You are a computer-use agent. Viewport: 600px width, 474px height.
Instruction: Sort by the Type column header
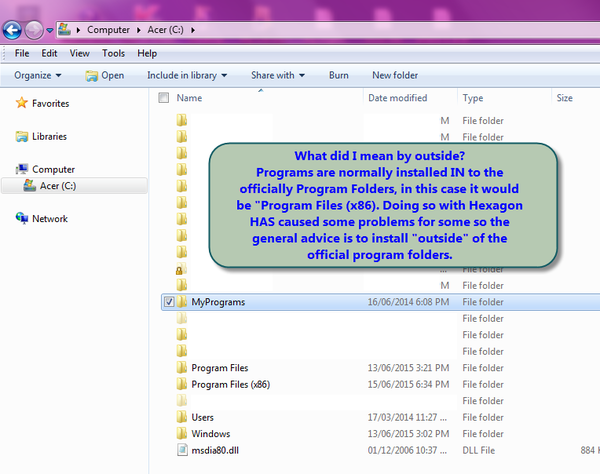473,98
